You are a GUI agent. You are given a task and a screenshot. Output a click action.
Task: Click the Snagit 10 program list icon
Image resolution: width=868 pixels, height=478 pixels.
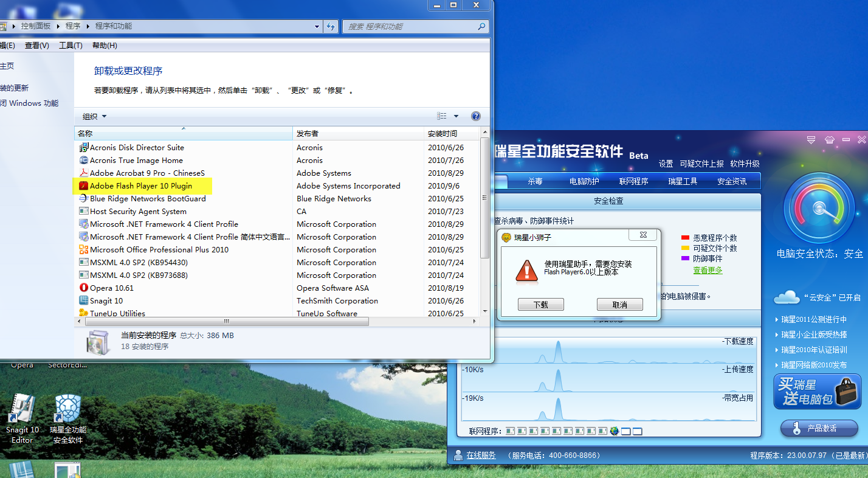click(x=84, y=300)
